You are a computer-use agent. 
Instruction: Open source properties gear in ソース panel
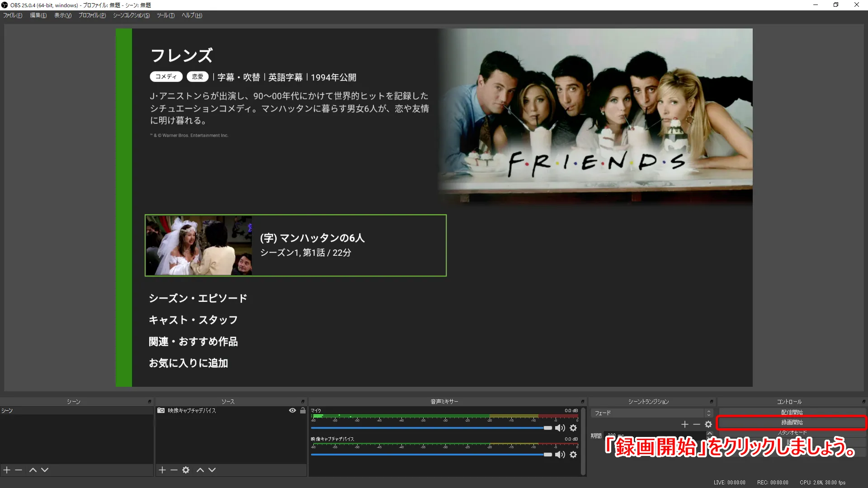(186, 470)
